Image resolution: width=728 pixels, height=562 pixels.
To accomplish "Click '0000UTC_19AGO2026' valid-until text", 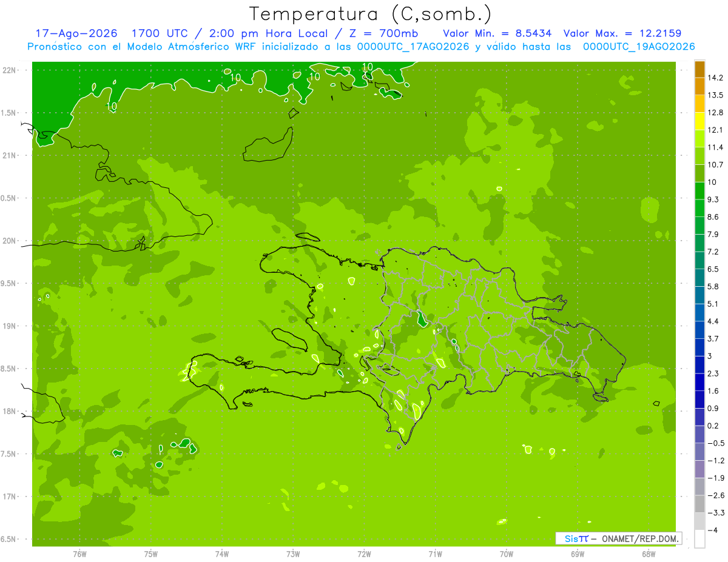I will [x=639, y=47].
